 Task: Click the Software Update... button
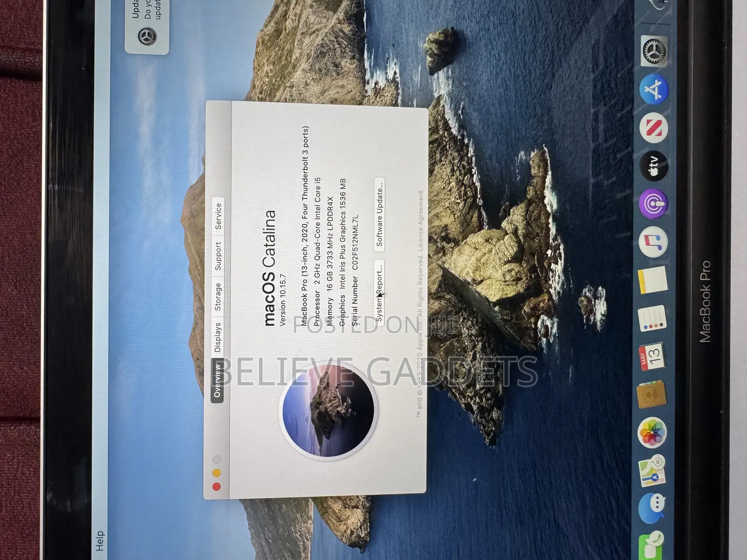(380, 214)
